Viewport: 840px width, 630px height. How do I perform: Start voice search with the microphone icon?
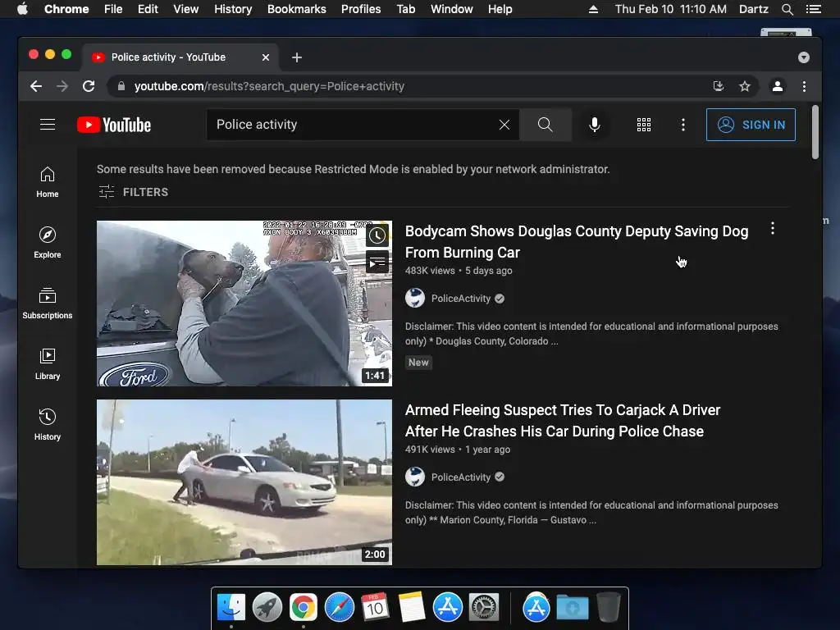click(594, 125)
